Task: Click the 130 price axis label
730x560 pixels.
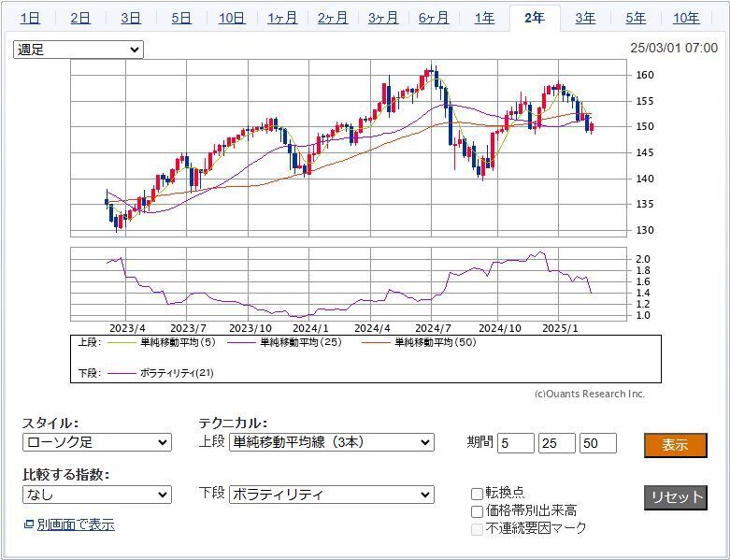Action: [x=645, y=230]
